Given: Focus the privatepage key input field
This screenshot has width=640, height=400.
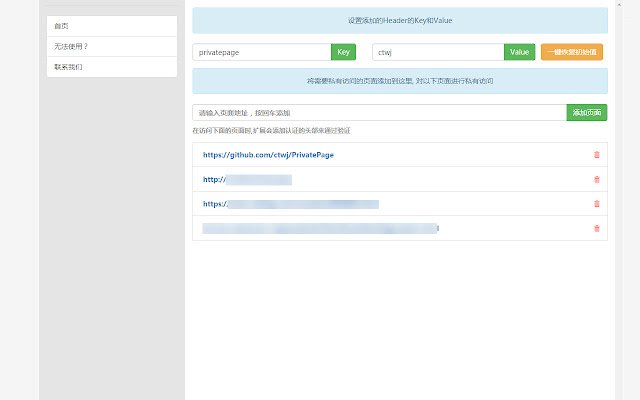Looking at the screenshot, I should point(262,52).
